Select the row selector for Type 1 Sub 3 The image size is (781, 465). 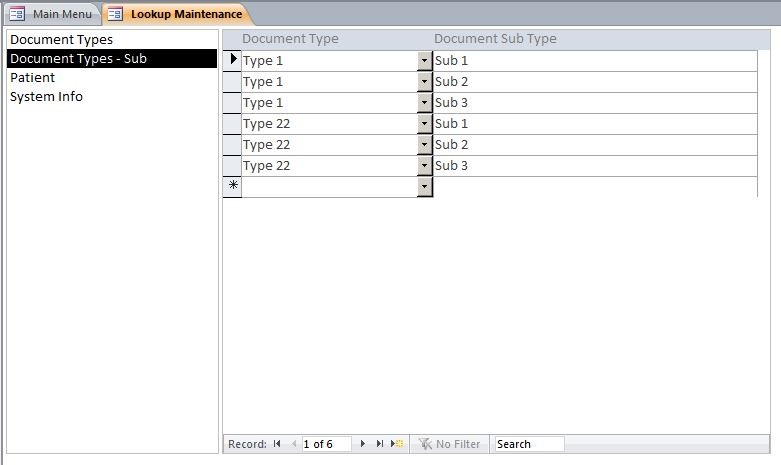(232, 103)
